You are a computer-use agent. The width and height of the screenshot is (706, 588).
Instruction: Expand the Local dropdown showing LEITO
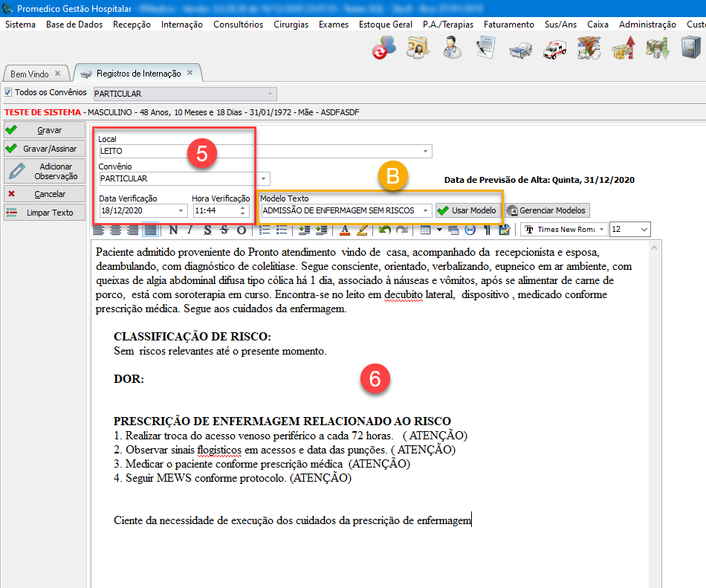[x=426, y=151]
